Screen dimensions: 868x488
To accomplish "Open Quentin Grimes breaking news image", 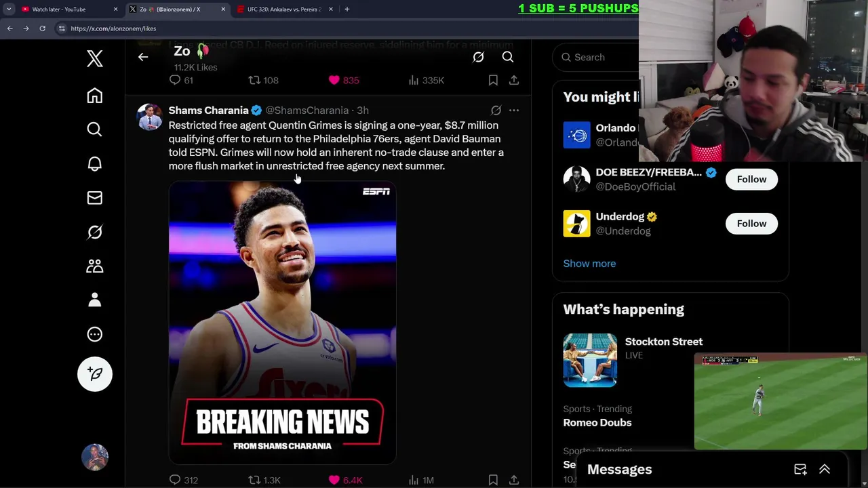I will pyautogui.click(x=282, y=323).
